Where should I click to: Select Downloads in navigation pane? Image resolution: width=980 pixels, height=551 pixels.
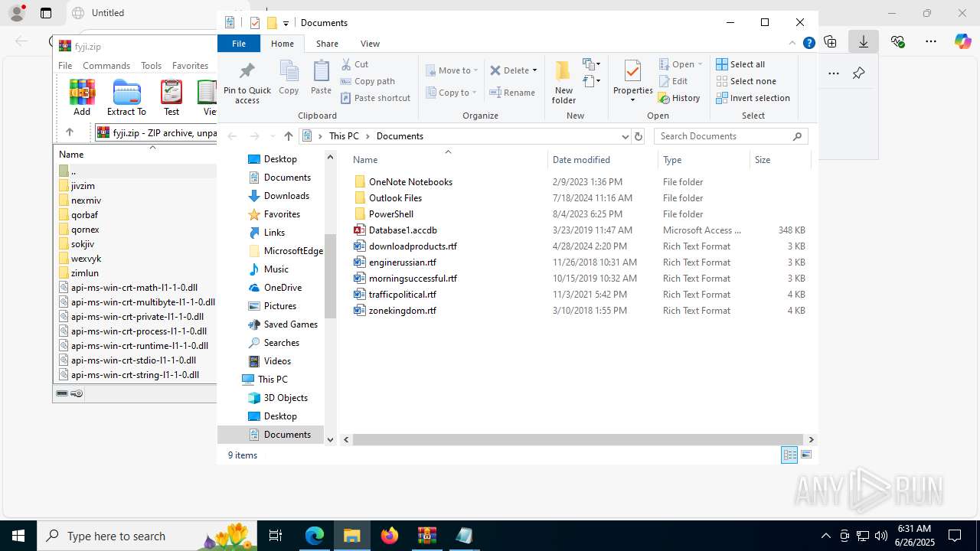286,196
